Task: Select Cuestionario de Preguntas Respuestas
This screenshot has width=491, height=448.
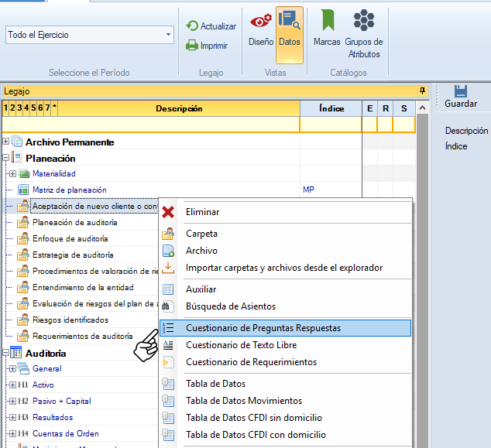Action: 263,328
